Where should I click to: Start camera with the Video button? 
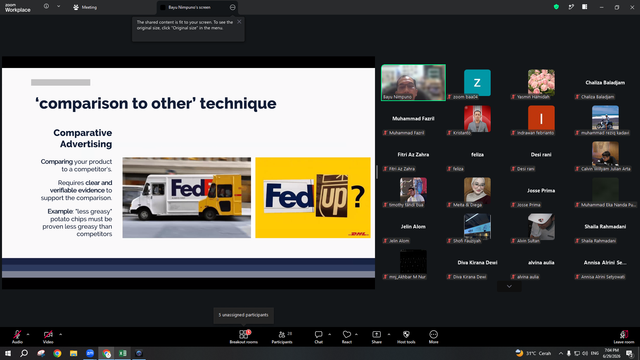(x=48, y=337)
